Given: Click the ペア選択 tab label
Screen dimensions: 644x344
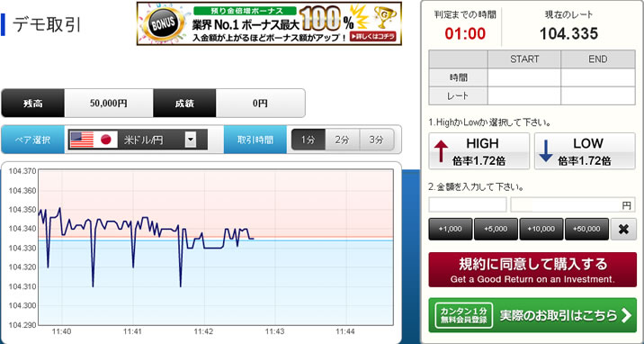Looking at the screenshot, I should (x=33, y=140).
